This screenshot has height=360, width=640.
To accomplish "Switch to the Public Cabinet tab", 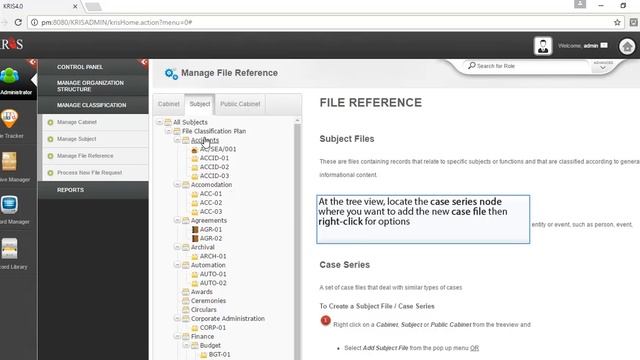I will pos(240,104).
